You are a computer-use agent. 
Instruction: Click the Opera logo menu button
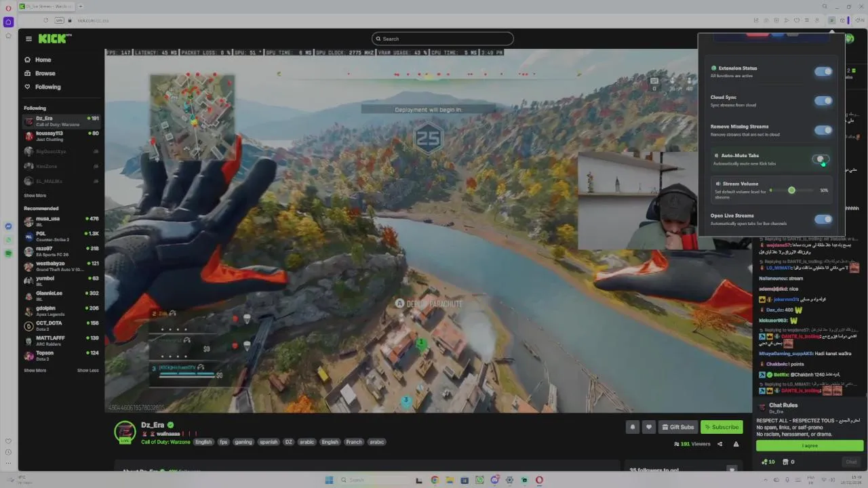pyautogui.click(x=8, y=7)
